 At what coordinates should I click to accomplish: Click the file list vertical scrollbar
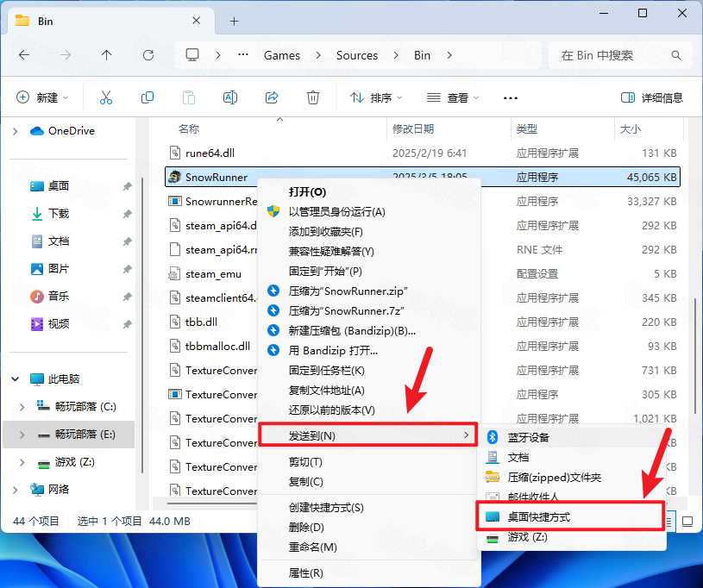click(x=695, y=354)
